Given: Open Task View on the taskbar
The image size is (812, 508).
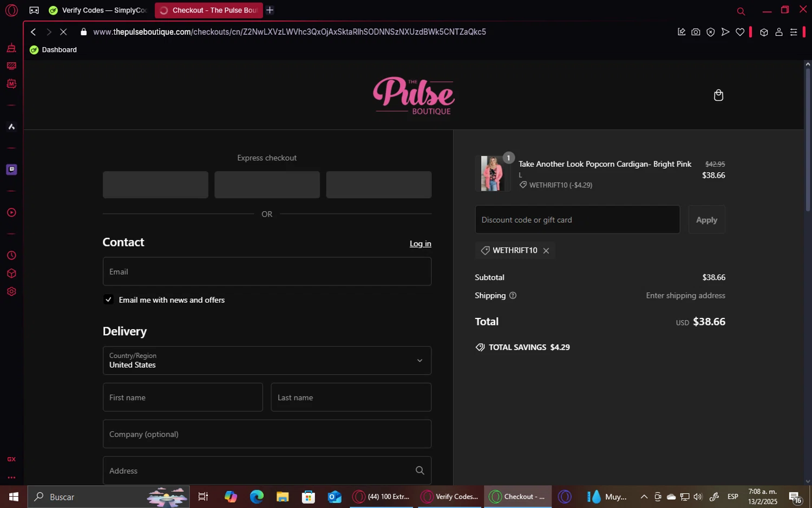Looking at the screenshot, I should pyautogui.click(x=203, y=497).
